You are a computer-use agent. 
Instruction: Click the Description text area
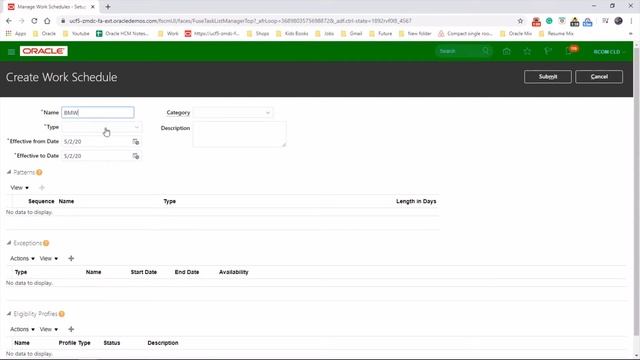[x=239, y=134]
